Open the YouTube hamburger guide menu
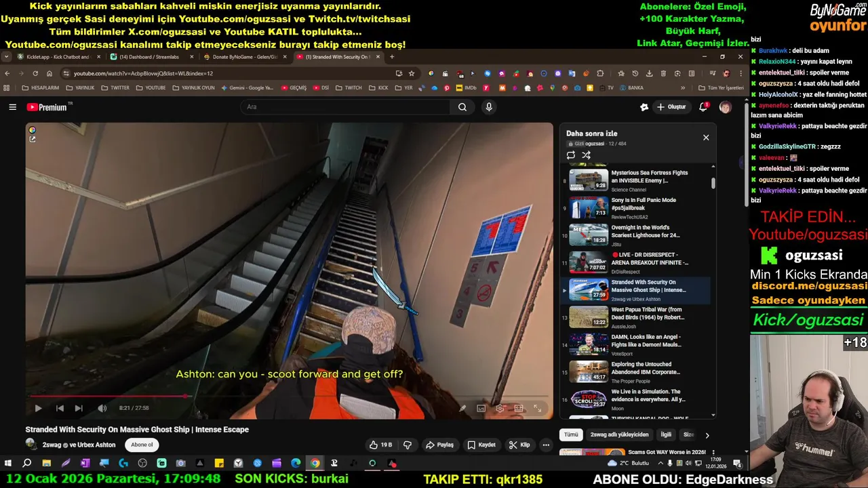The width and height of the screenshot is (868, 488). (x=12, y=107)
